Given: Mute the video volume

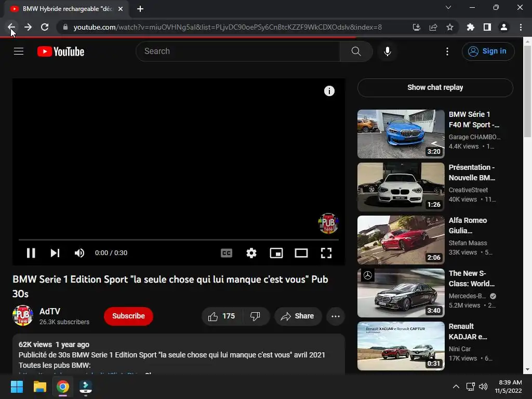Looking at the screenshot, I should [x=79, y=253].
